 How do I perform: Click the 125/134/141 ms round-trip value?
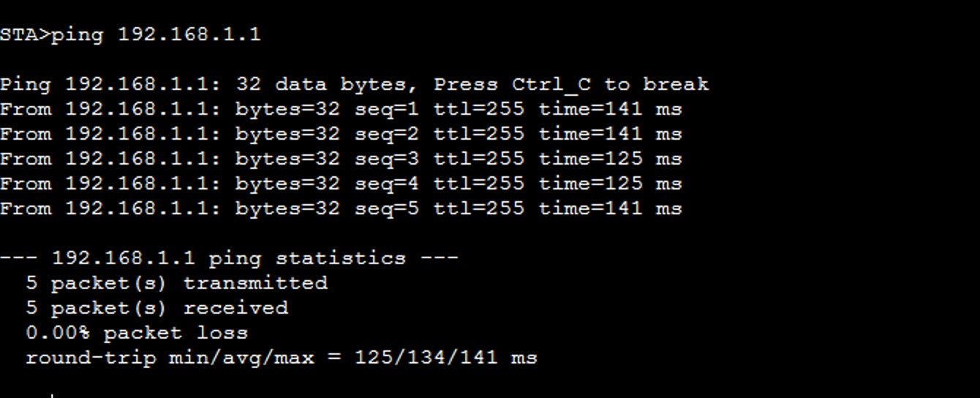(446, 358)
